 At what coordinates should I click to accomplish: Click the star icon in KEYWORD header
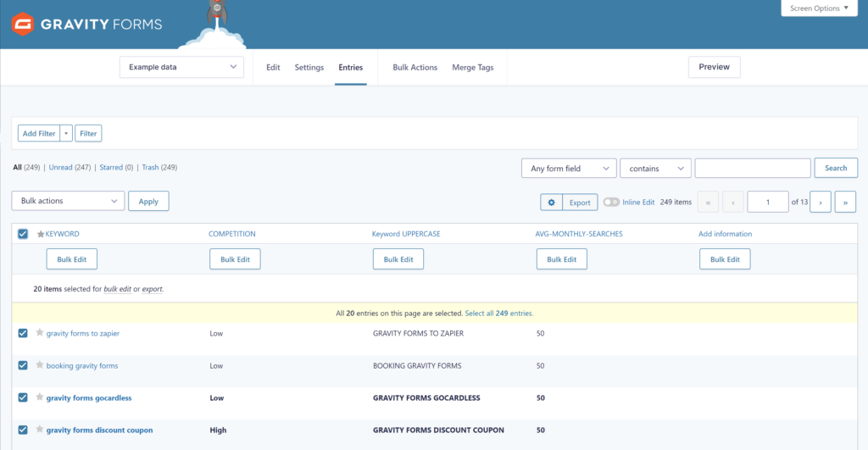pos(41,234)
